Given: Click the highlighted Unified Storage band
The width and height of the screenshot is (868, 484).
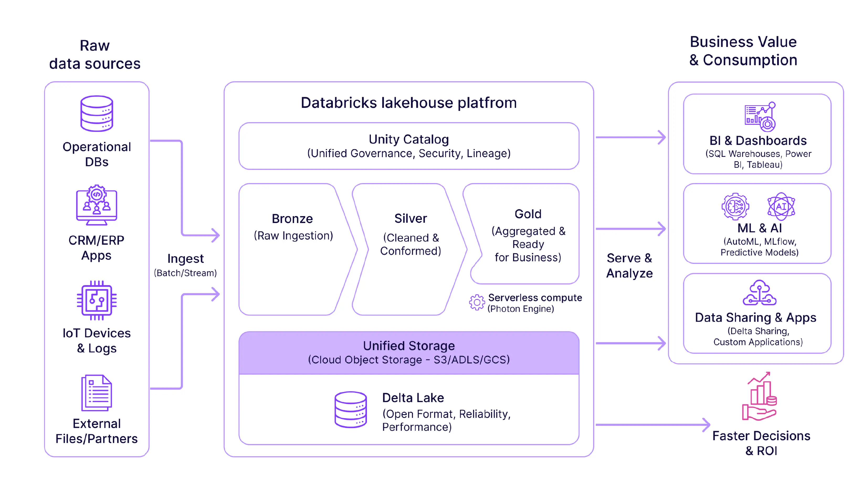Looking at the screenshot, I should pos(408,352).
